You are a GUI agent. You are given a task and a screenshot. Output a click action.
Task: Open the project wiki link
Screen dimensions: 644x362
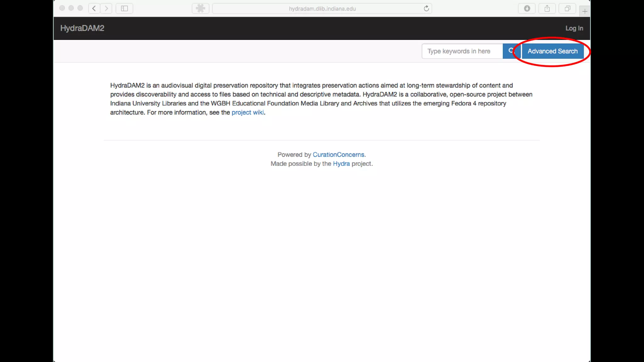[247, 112]
